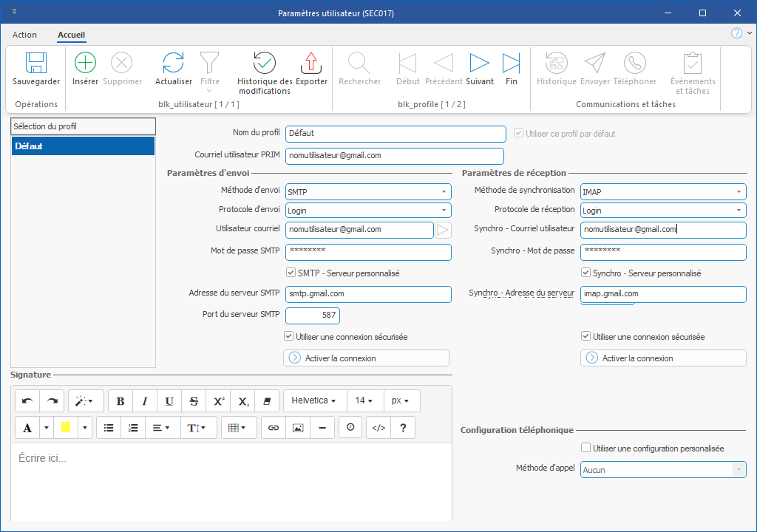Image resolution: width=757 pixels, height=532 pixels.
Task: Toggle Synchro - Serveur personnalisé checkbox
Action: click(x=585, y=273)
